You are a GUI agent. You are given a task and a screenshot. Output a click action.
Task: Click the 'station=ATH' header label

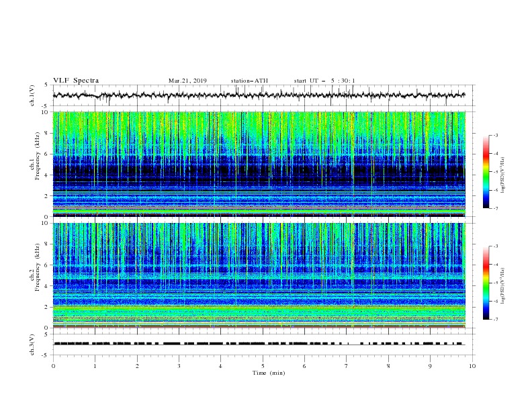click(249, 81)
